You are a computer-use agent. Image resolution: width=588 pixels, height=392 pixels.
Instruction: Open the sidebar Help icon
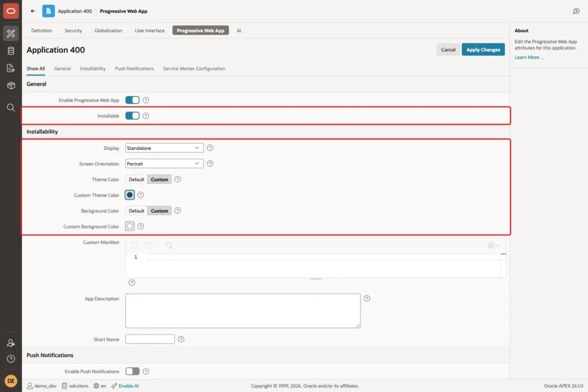[11, 359]
